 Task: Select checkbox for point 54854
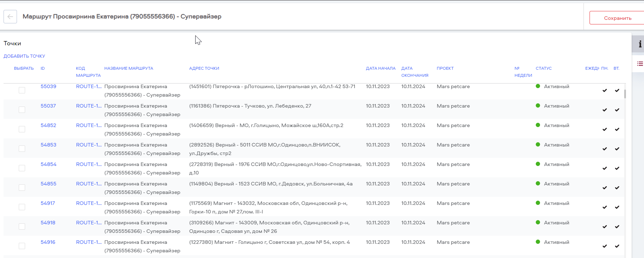(x=22, y=168)
